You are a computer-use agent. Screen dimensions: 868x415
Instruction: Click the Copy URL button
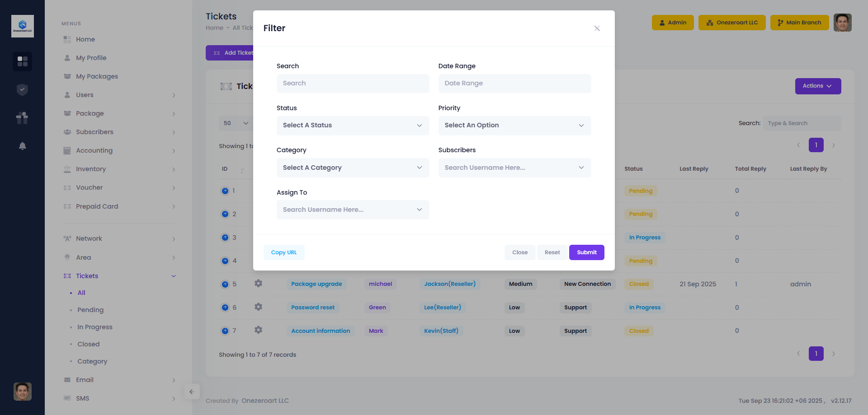click(284, 252)
